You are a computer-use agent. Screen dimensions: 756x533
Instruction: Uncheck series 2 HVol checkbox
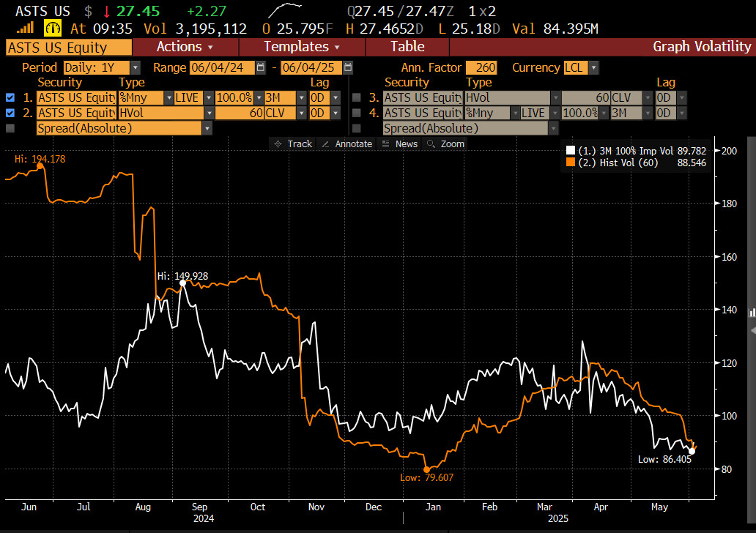10,113
